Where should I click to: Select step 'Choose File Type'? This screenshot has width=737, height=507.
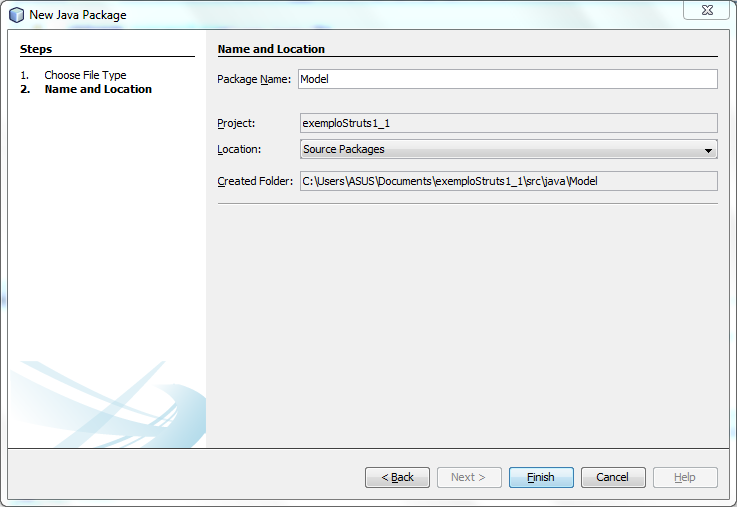point(85,75)
